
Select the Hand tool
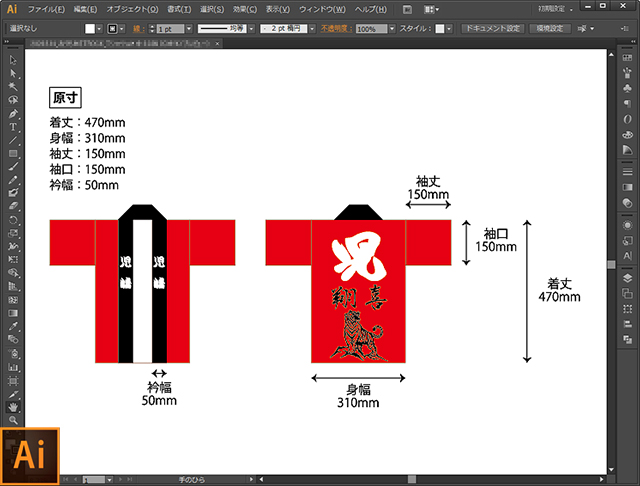(x=13, y=406)
